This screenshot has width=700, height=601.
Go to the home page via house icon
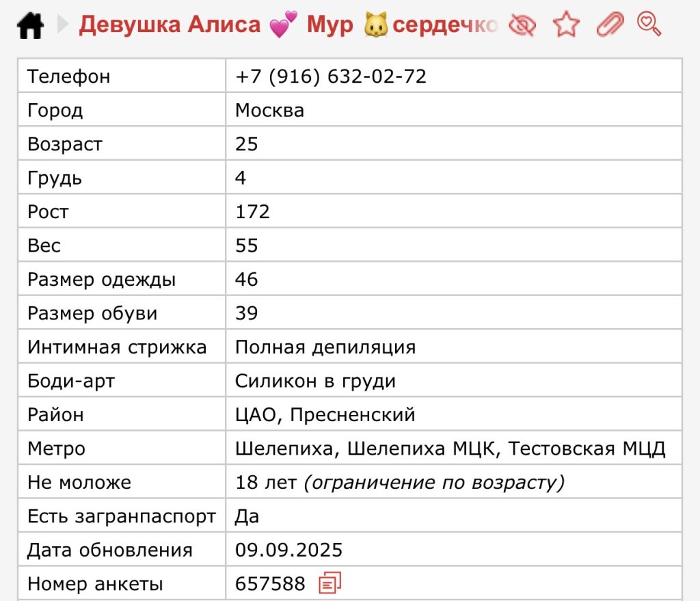31,26
